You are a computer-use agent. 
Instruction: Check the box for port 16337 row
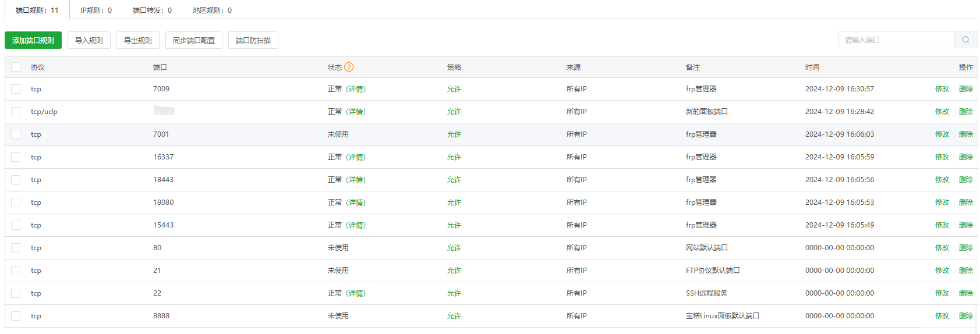(16, 157)
